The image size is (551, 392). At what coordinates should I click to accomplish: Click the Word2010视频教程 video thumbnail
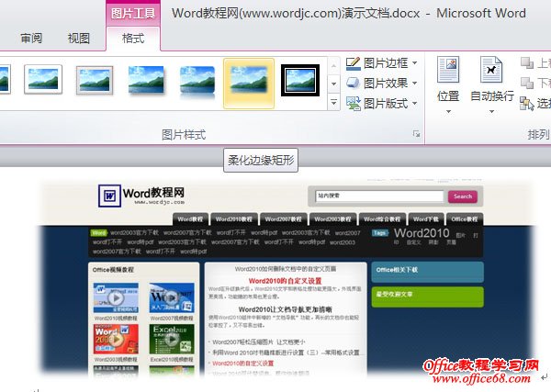pos(116,297)
